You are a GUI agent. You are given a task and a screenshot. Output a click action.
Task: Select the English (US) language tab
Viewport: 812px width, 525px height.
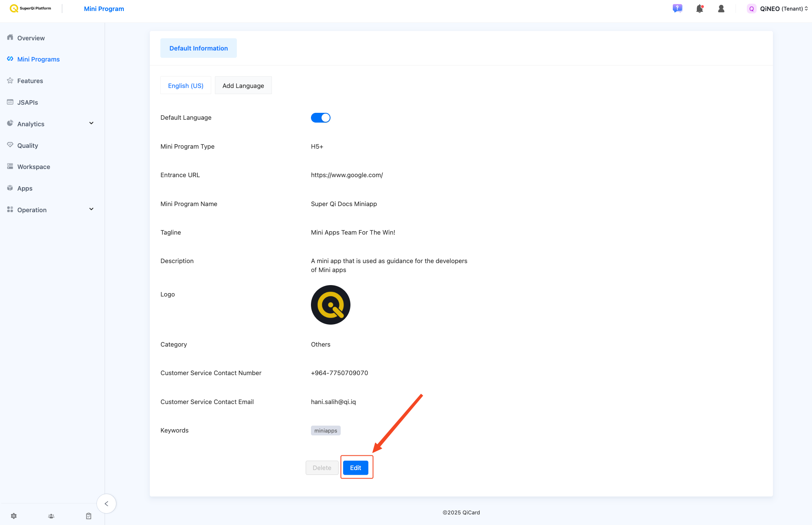[186, 86]
